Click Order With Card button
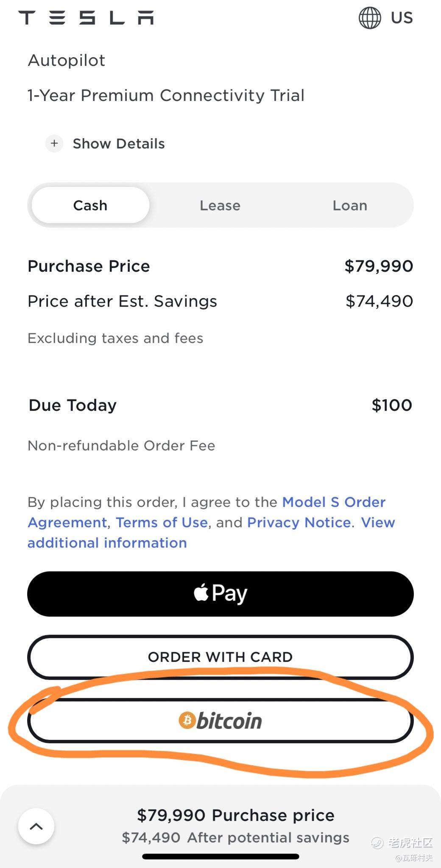This screenshot has height=868, width=441. click(220, 657)
